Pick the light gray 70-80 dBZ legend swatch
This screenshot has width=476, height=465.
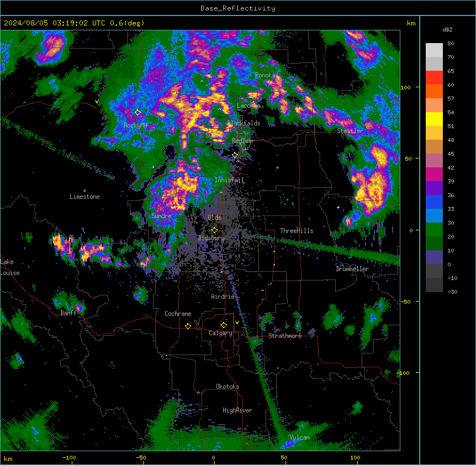pyautogui.click(x=434, y=50)
